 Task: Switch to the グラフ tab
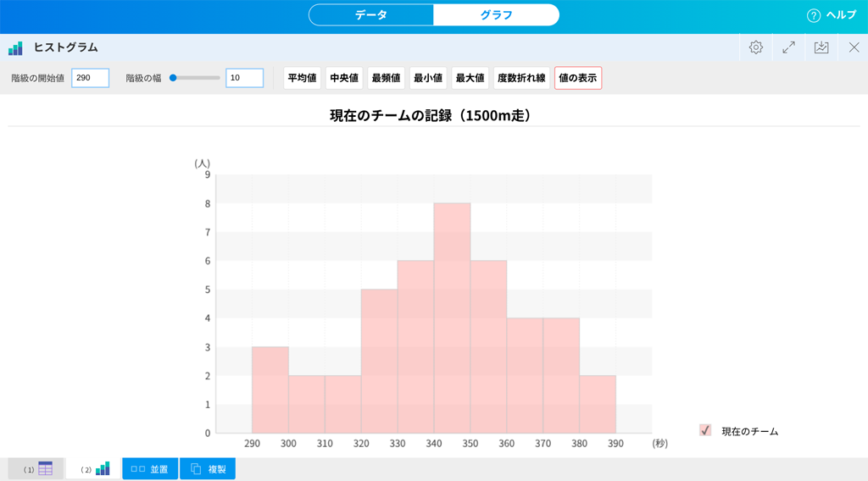pyautogui.click(x=496, y=15)
